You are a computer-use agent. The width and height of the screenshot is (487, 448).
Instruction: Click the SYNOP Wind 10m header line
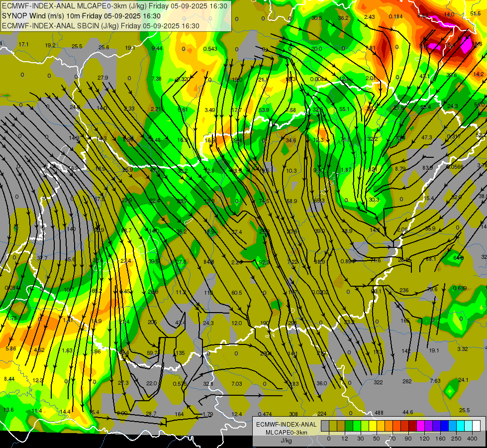(x=81, y=16)
